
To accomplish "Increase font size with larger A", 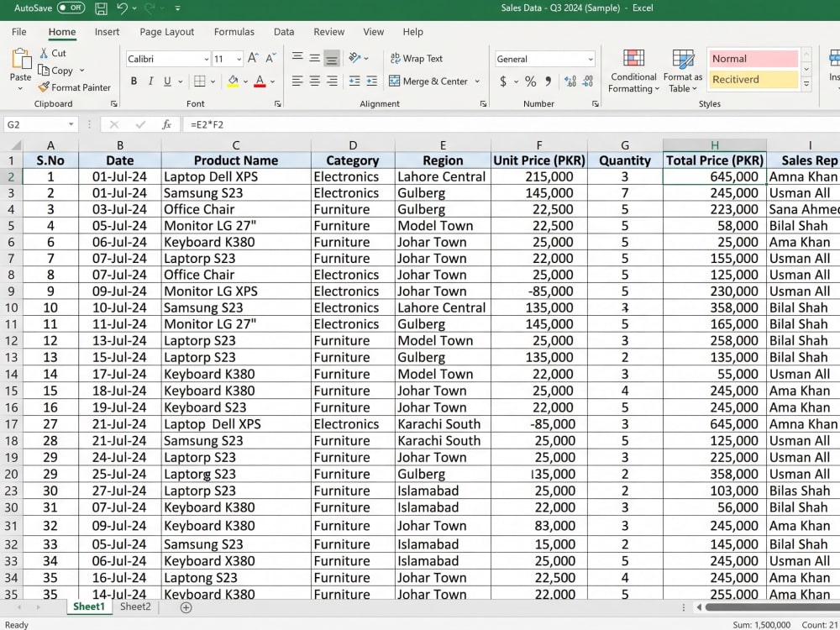I will pos(254,59).
